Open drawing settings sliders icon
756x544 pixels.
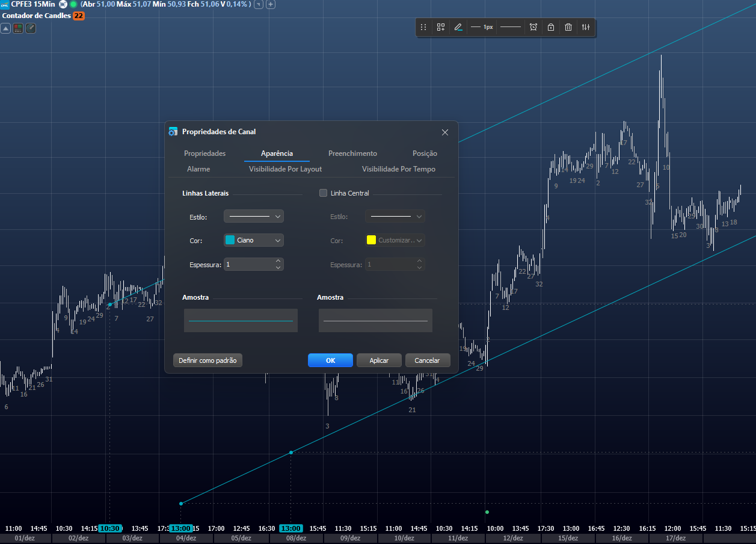click(586, 27)
